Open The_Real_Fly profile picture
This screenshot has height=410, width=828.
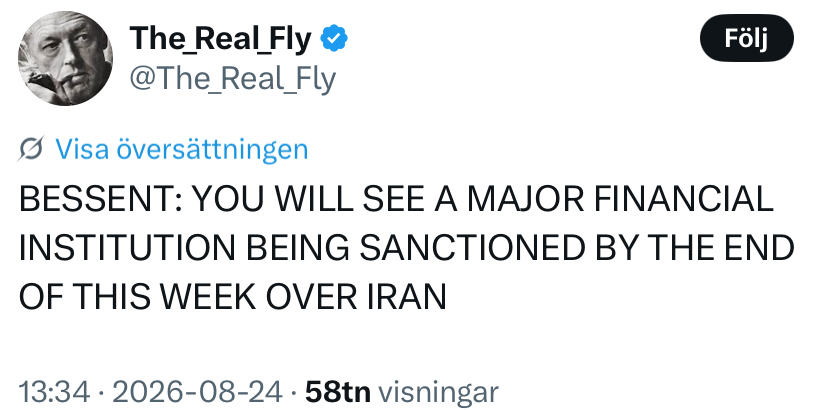pyautogui.click(x=65, y=58)
